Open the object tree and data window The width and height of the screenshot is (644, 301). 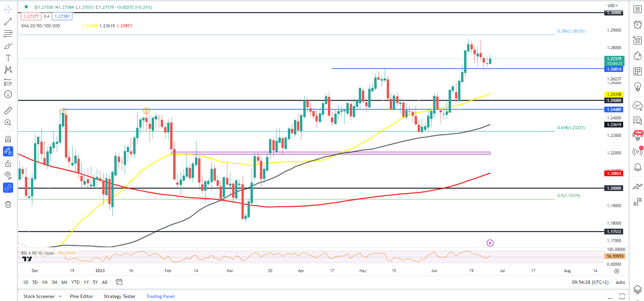(637, 40)
